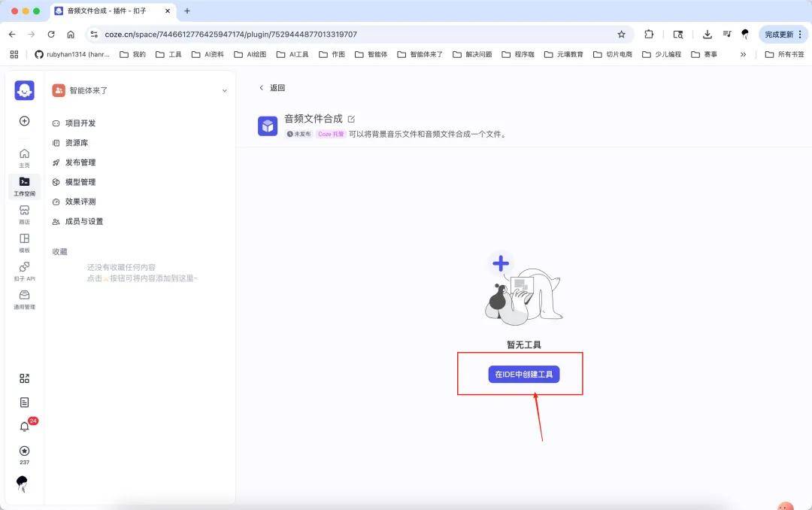The height and width of the screenshot is (510, 812).
Task: Open 发布管理 in the workspace menu
Action: tap(80, 162)
